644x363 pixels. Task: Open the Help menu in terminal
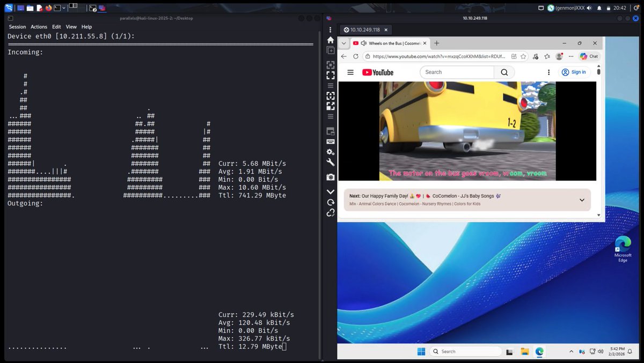(86, 27)
